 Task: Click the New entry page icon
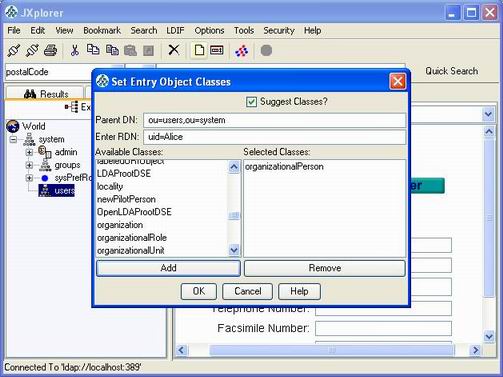pos(199,50)
